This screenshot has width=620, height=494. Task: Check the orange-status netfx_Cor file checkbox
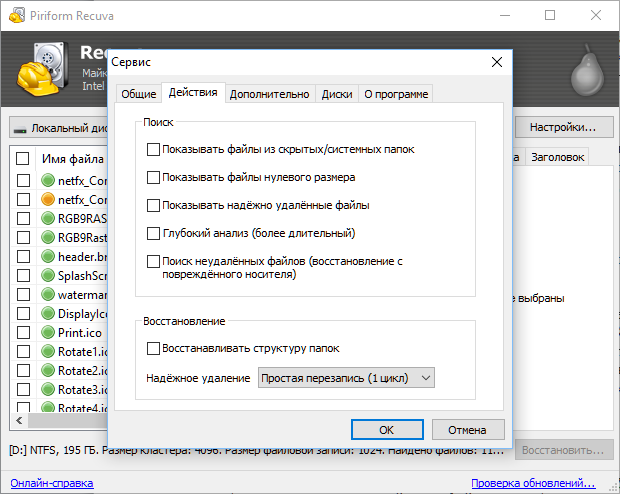pyautogui.click(x=23, y=199)
